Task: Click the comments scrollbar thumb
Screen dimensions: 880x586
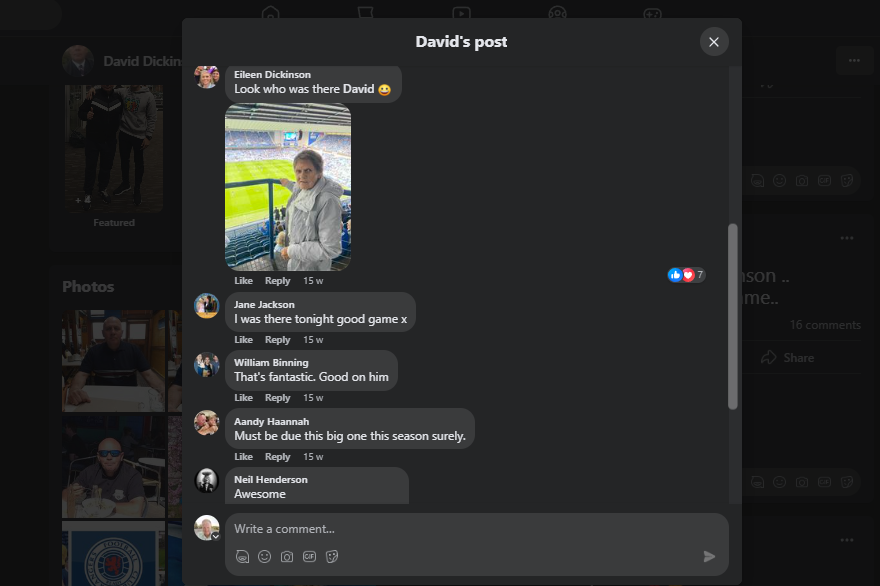Action: pyautogui.click(x=732, y=317)
